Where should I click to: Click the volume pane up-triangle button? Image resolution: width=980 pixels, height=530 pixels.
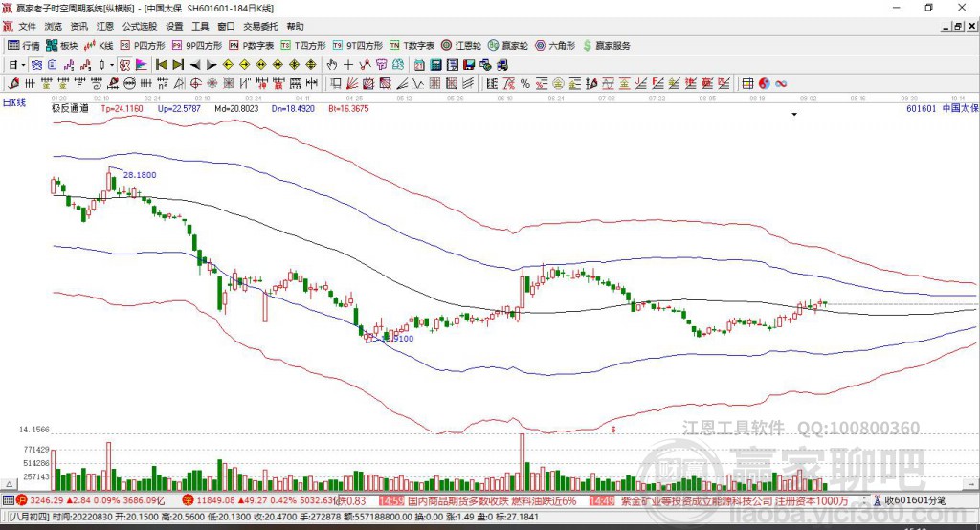coord(9,484)
